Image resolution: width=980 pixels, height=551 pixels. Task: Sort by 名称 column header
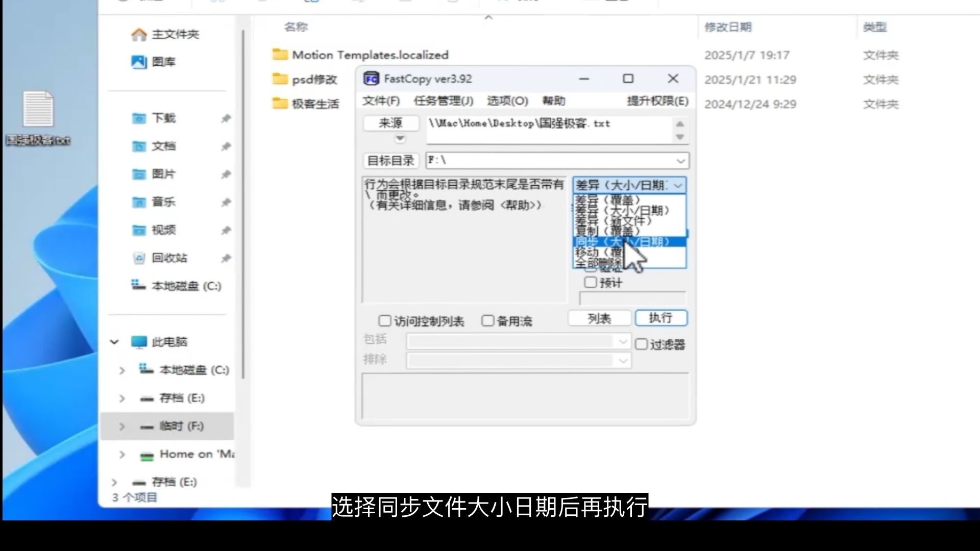tap(296, 27)
